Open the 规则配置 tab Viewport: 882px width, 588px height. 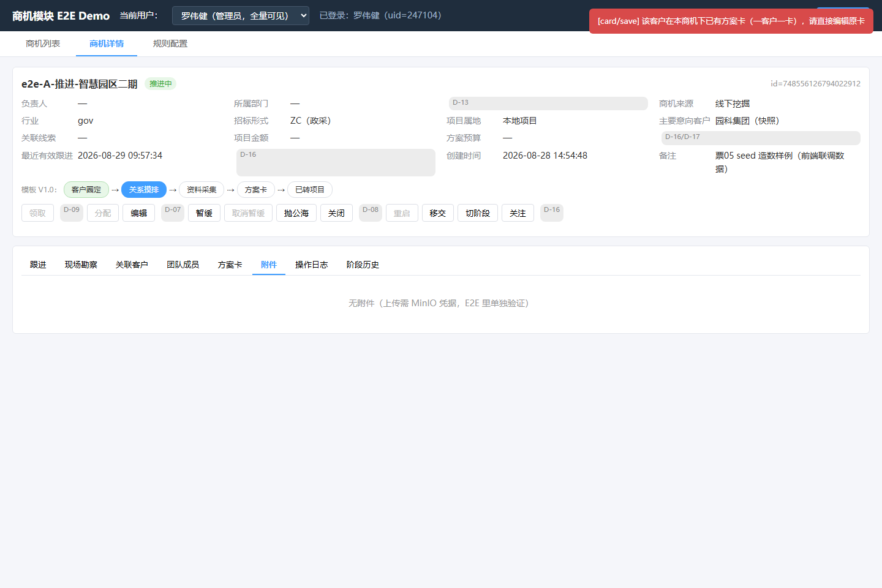170,43
